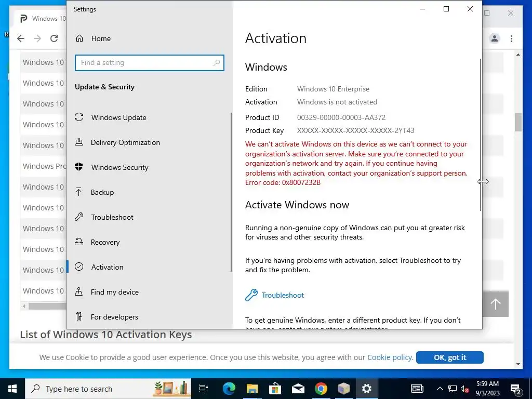Click the wrench icon beside Troubleshoot link
532x399 pixels.
click(251, 295)
